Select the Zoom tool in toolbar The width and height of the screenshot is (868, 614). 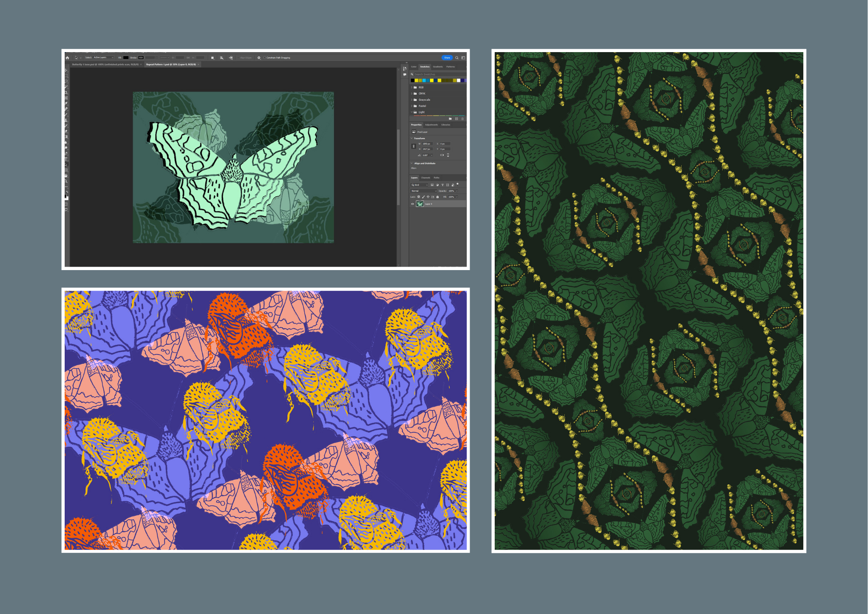[x=66, y=181]
